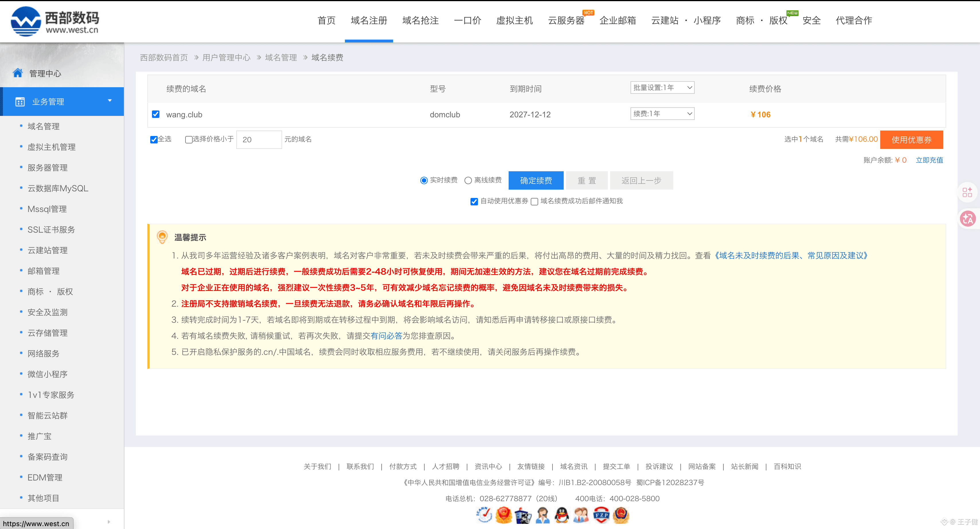Open the floating translate icon on right
Screen dimensions: 980x529
[x=967, y=219]
